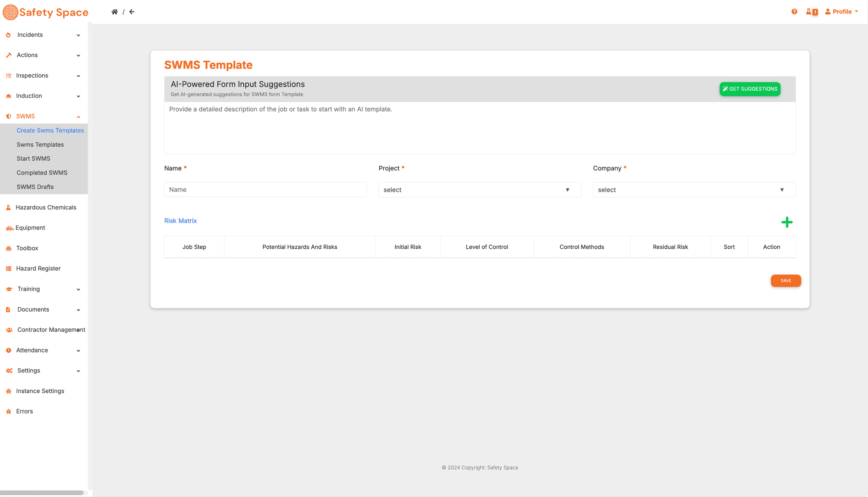Click the Instance Settings bug icon

(8, 391)
